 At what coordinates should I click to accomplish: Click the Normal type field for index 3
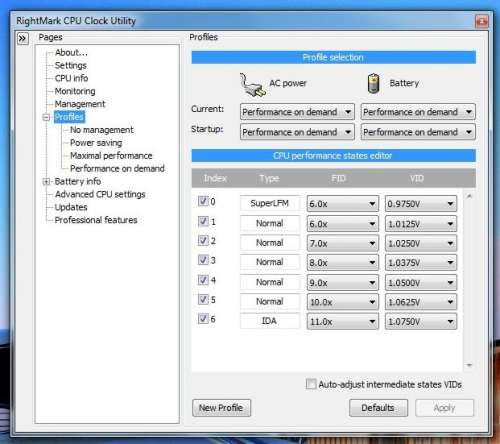[270, 262]
